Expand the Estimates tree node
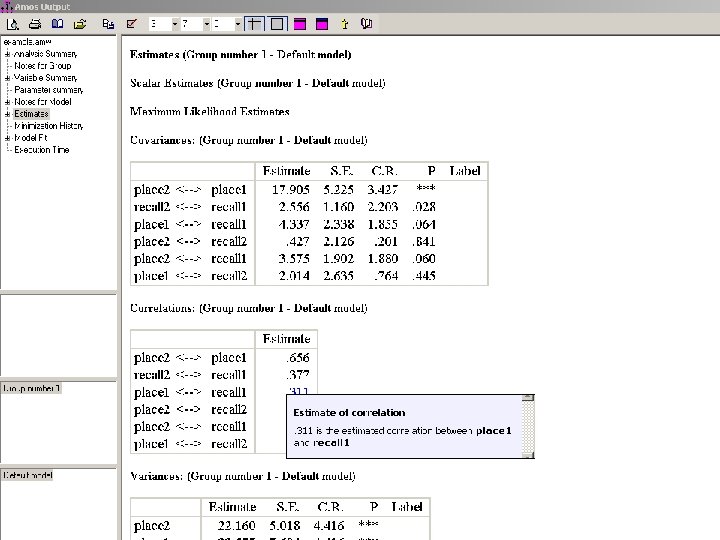 tap(7, 114)
